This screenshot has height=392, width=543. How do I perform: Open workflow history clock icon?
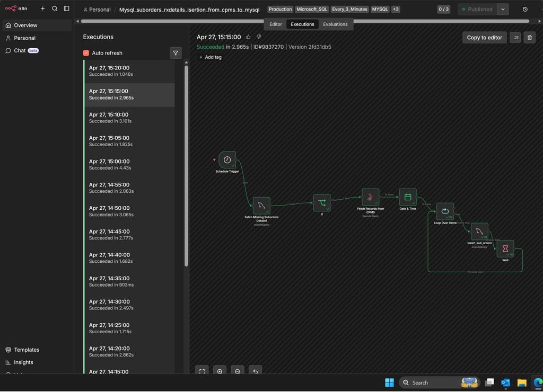[x=525, y=10]
